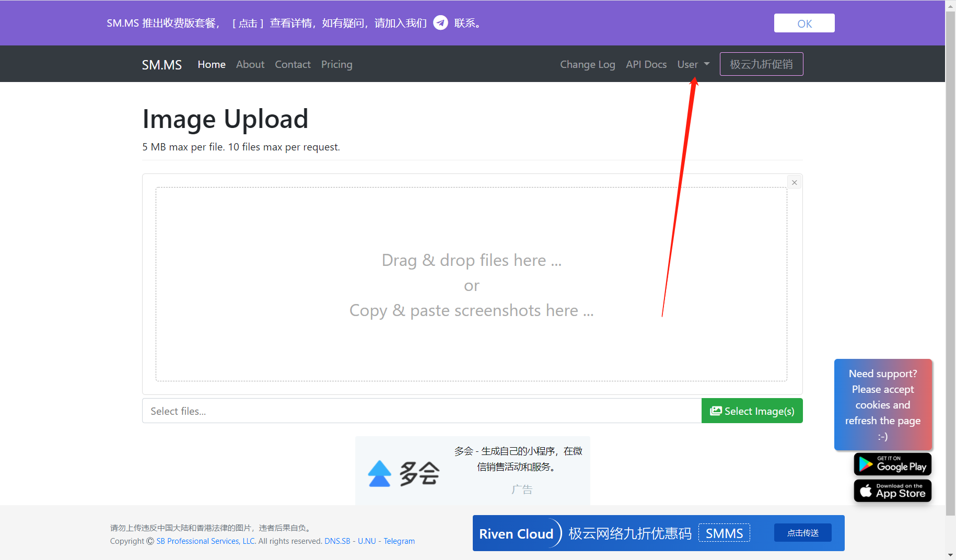Click the Telegram plane icon in the banner
956x560 pixels.
(x=440, y=23)
